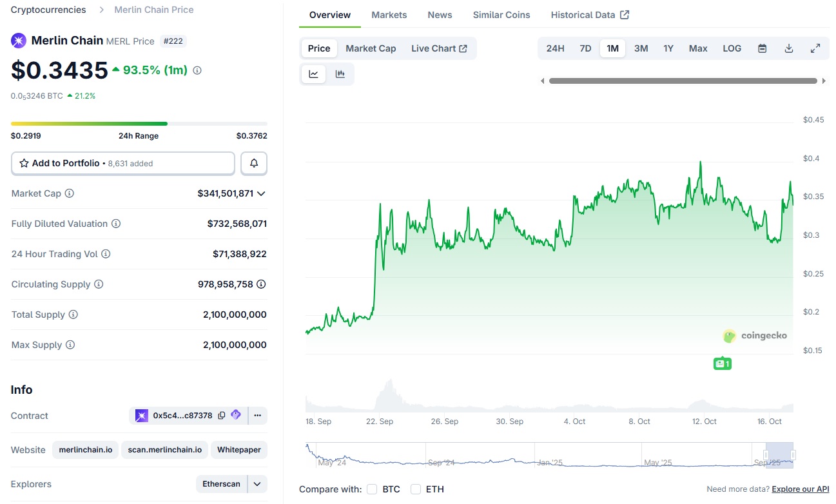Enable ETH comparison checkbox
836x504 pixels.
tap(416, 489)
